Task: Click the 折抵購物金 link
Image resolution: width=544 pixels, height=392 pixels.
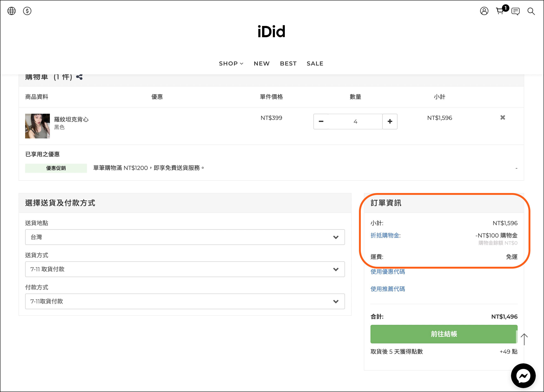Action: (385, 235)
